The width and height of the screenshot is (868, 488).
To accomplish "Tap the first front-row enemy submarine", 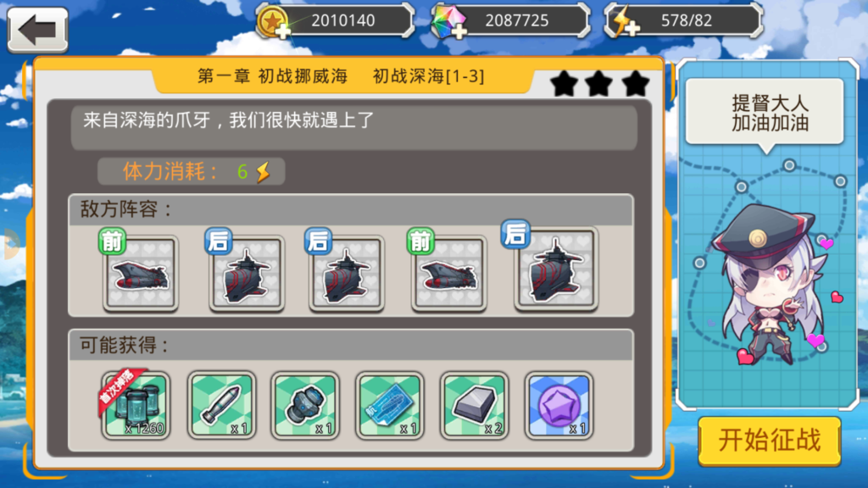I will (140, 274).
